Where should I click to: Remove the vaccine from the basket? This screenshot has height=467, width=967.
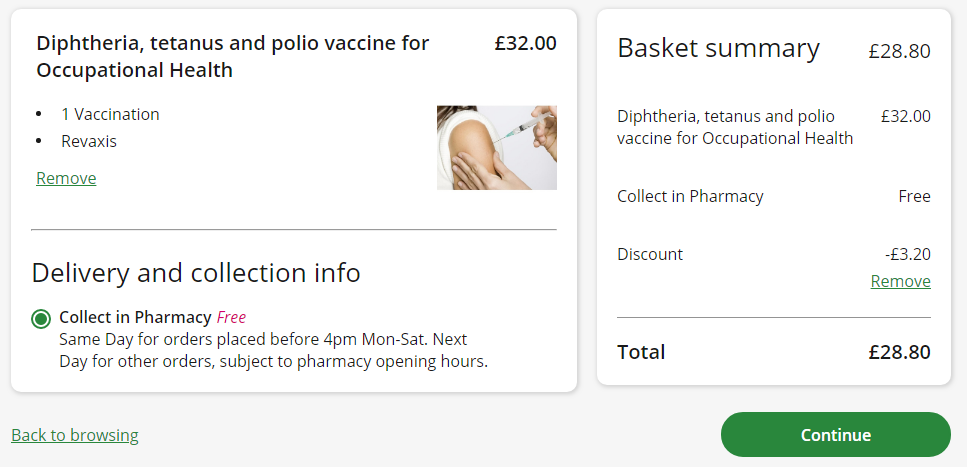(x=66, y=178)
